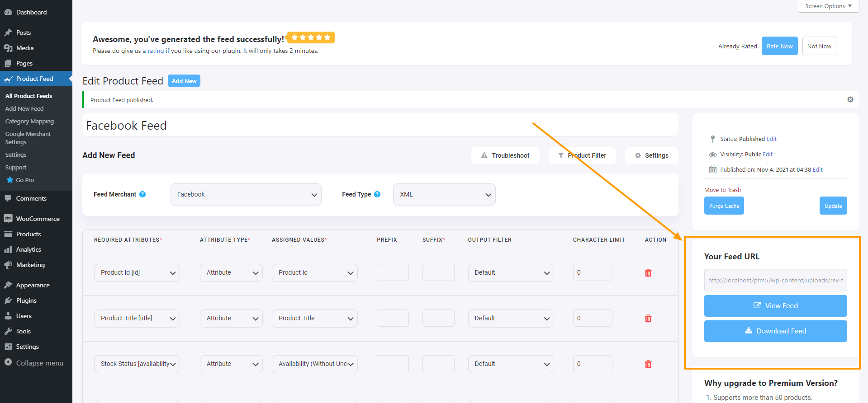Click the Plugins plug icon

(8, 300)
